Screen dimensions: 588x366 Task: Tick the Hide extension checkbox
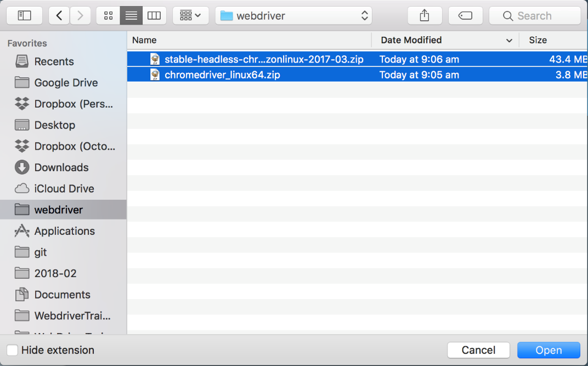pyautogui.click(x=12, y=350)
